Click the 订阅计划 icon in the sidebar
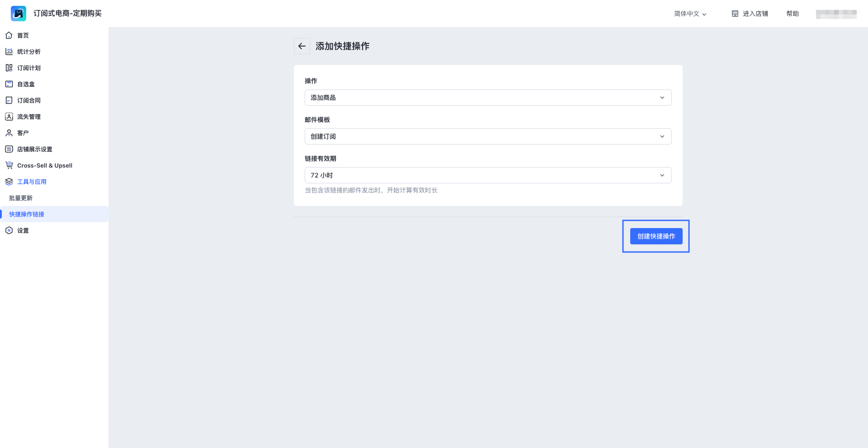The height and width of the screenshot is (448, 868). [x=9, y=68]
